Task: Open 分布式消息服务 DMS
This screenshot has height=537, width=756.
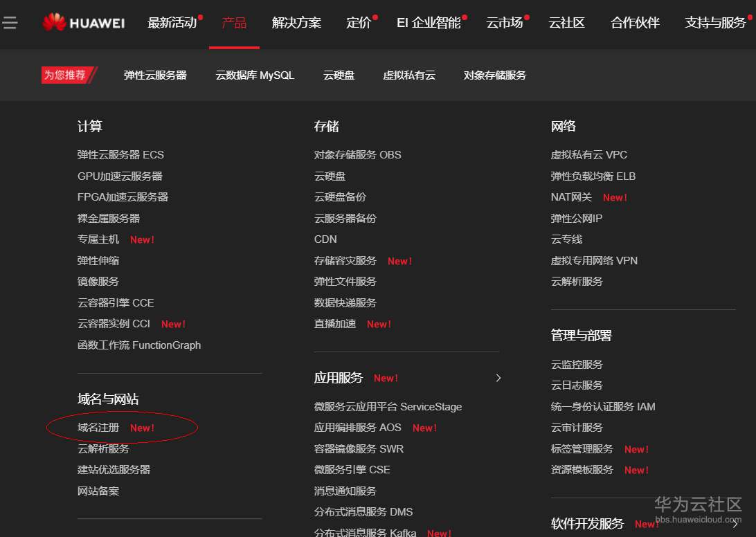Action: click(x=363, y=512)
